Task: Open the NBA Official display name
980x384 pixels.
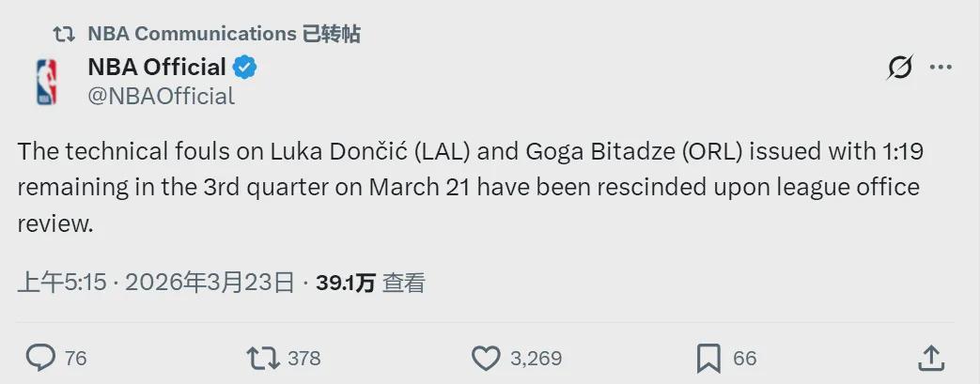Action: click(x=157, y=68)
